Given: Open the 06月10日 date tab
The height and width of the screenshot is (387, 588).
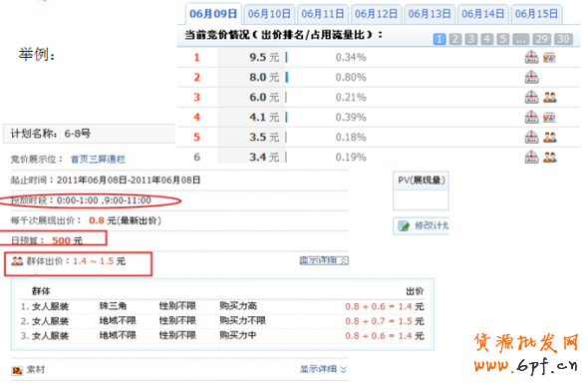Looking at the screenshot, I should 269,14.
